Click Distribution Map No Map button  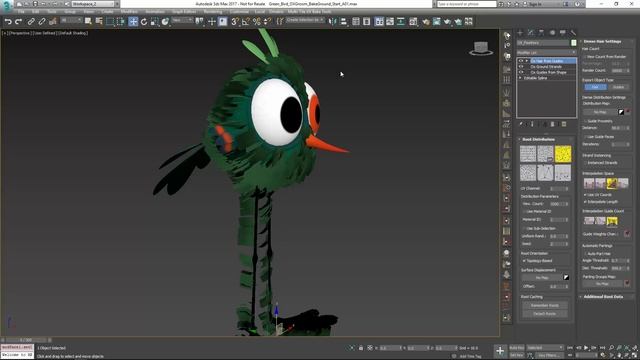pos(600,112)
